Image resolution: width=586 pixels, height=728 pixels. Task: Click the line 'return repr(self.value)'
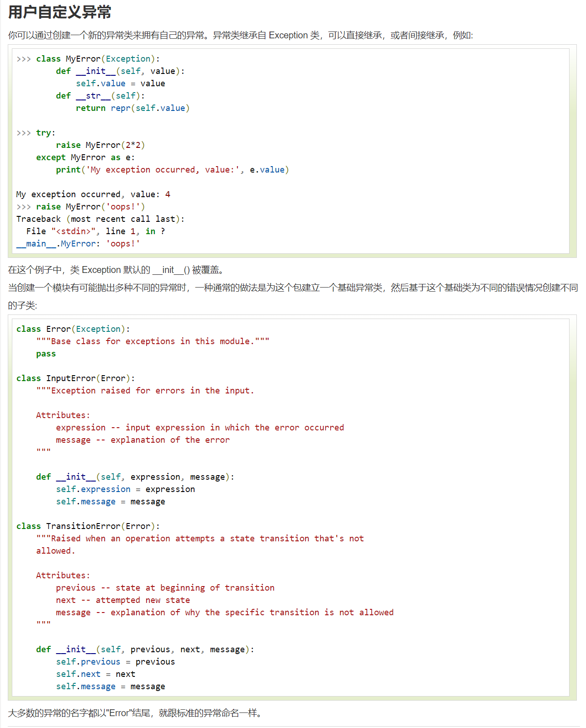[x=133, y=108]
